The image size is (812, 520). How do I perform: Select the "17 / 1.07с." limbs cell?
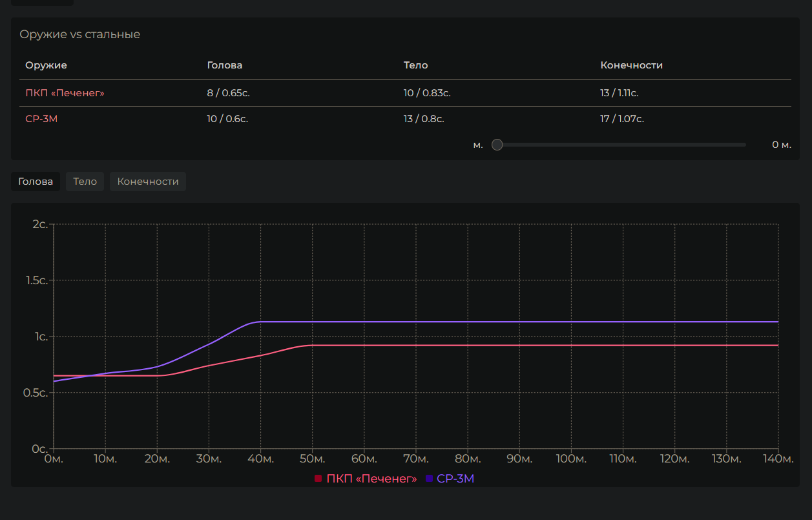tap(621, 119)
